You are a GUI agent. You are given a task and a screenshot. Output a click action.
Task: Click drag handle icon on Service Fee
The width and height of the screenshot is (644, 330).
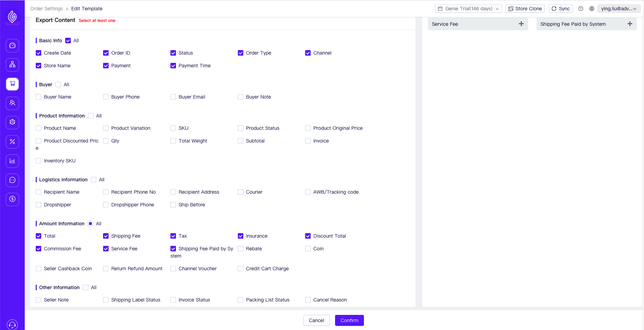point(521,24)
